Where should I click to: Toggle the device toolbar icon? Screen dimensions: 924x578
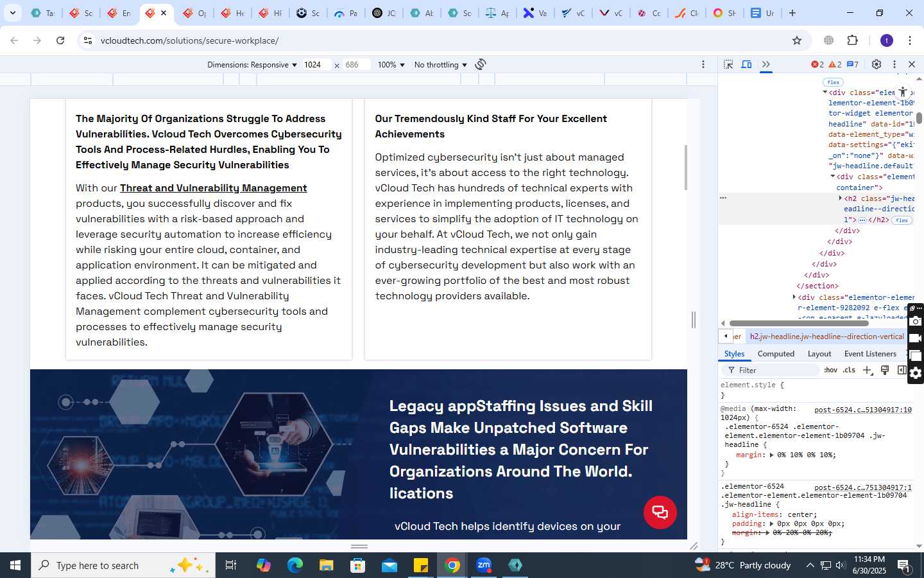click(x=746, y=64)
